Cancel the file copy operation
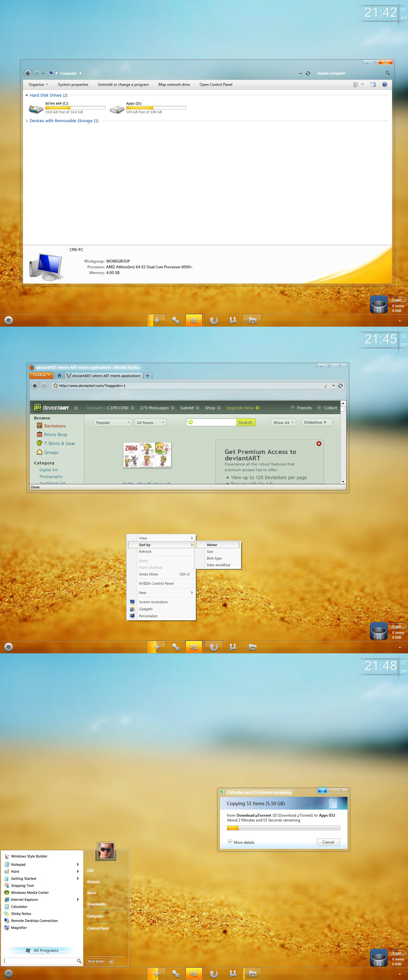408x980 pixels. pyautogui.click(x=328, y=842)
